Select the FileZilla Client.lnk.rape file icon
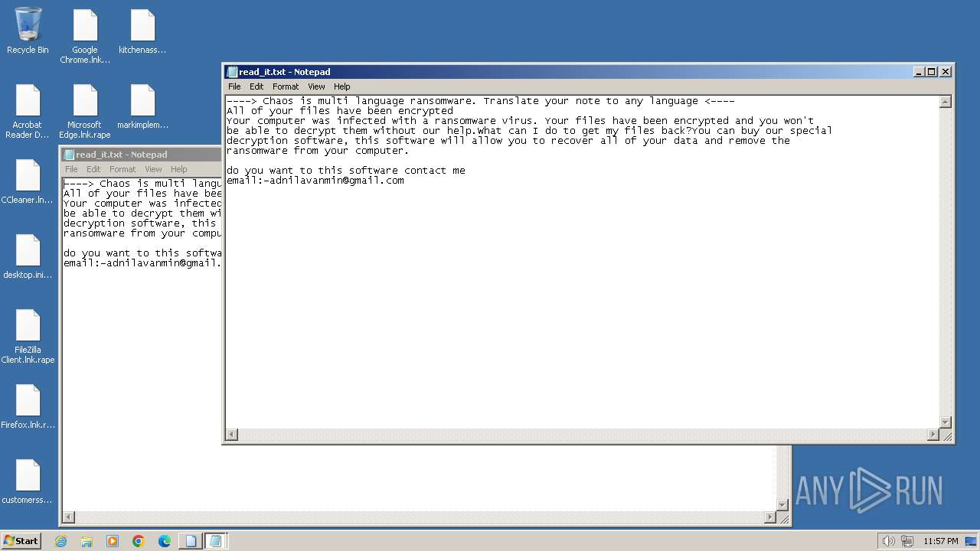Image resolution: width=980 pixels, height=551 pixels. click(28, 336)
